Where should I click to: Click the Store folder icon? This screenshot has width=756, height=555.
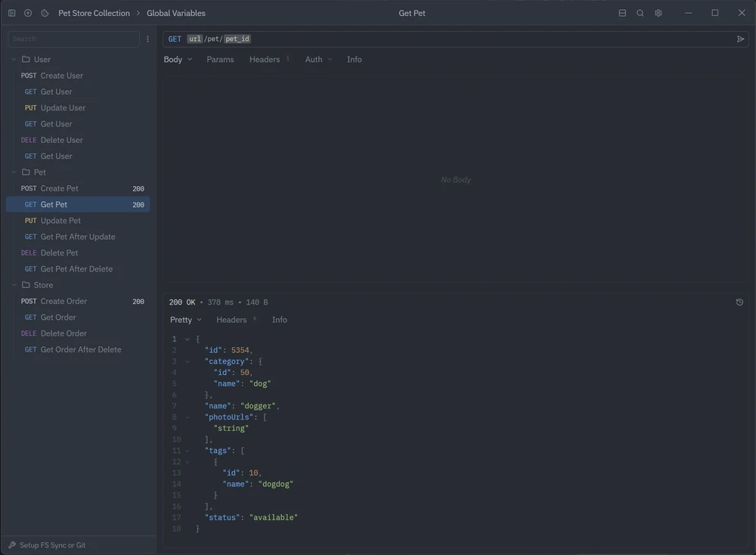(x=26, y=285)
